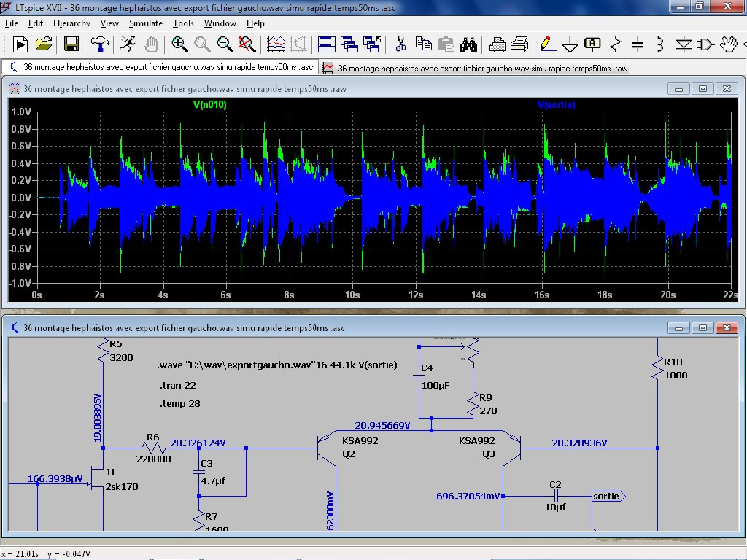Select the Draw Wire pencil tool
747x560 pixels.
(546, 45)
